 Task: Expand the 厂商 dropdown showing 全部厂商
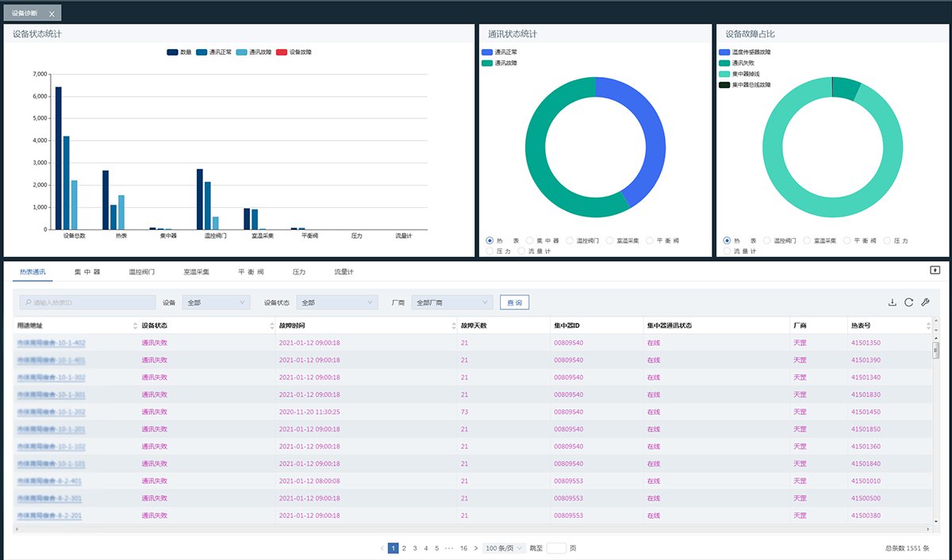click(452, 302)
